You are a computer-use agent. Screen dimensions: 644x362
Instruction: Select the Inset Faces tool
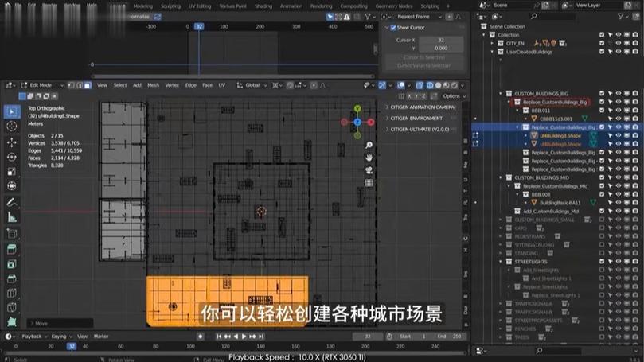click(x=12, y=264)
